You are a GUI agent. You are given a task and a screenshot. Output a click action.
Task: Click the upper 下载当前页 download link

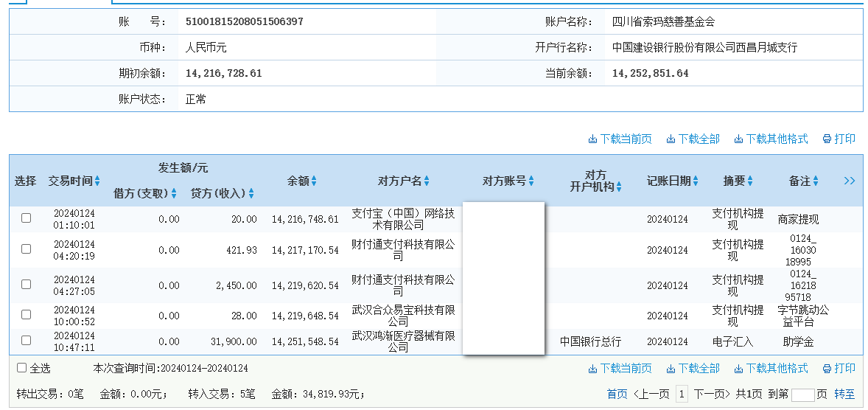coord(620,139)
